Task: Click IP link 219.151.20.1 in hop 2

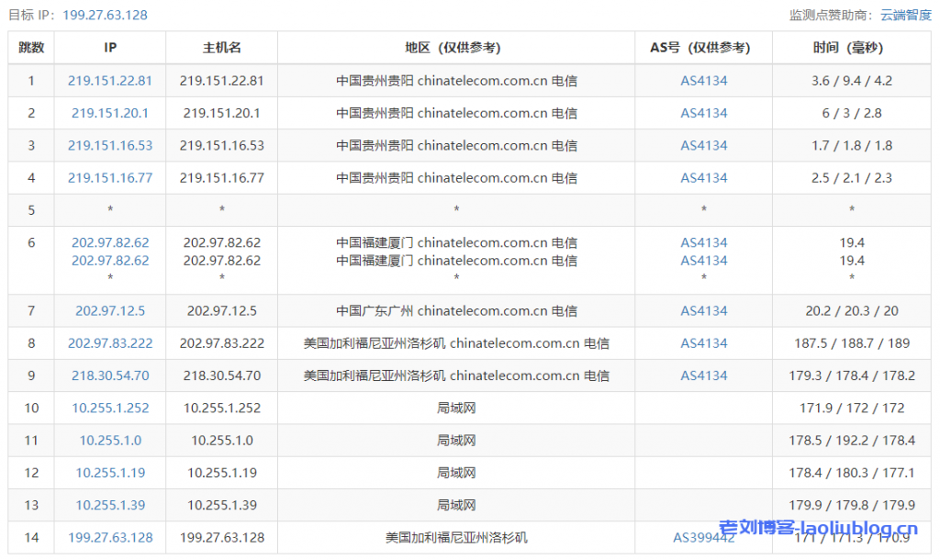Action: pyautogui.click(x=110, y=113)
